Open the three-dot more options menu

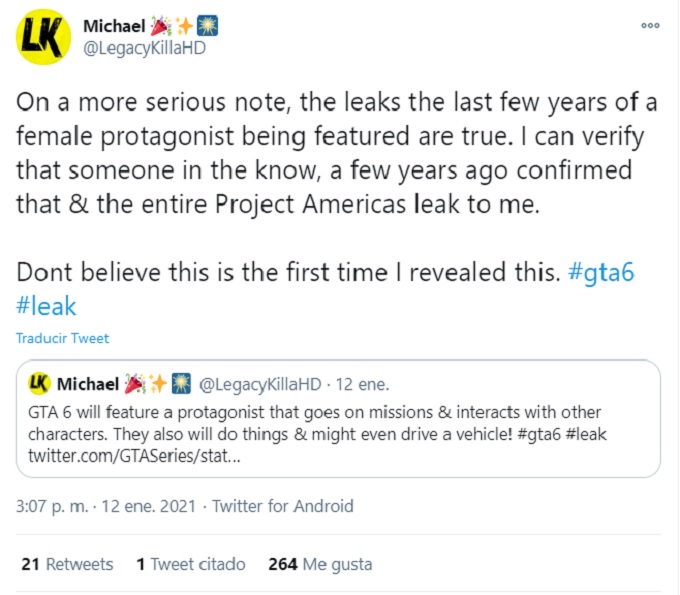tap(650, 26)
